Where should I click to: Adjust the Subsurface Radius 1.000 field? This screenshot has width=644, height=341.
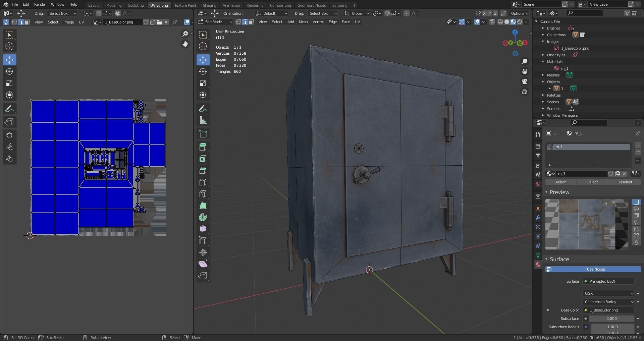[x=612, y=327]
